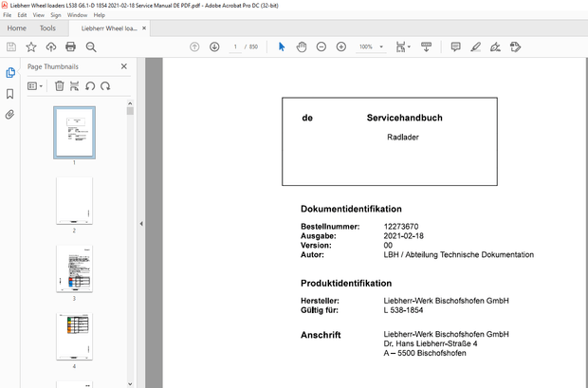Viewport: 588px width, 388px height.
Task: Click the thumbnails panel scrollbar thumb
Action: click(x=130, y=111)
